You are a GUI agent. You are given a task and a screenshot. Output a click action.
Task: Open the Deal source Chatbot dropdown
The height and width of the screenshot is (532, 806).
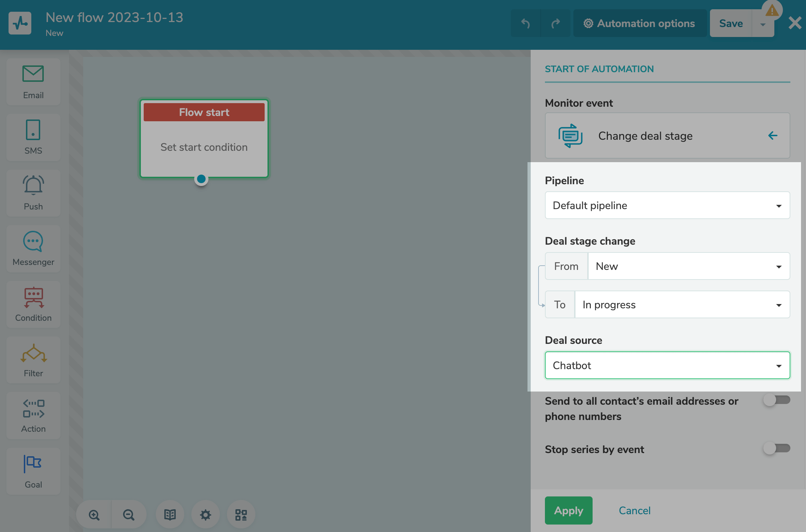point(667,366)
